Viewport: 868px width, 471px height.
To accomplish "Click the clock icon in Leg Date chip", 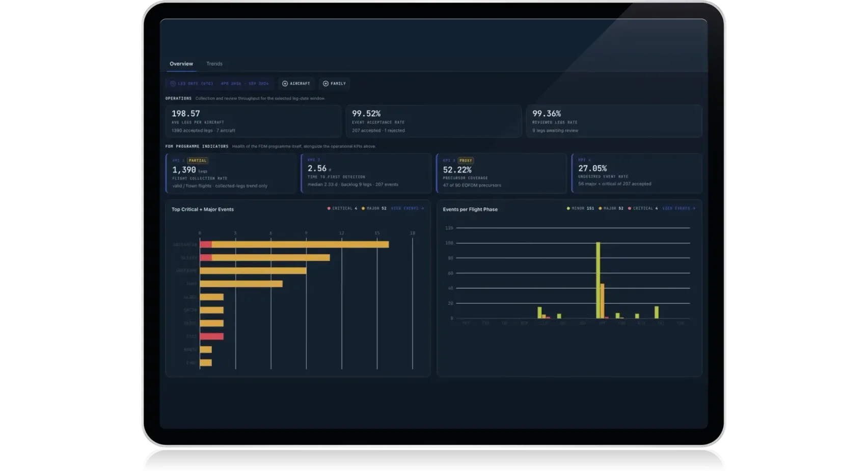I will pos(173,84).
